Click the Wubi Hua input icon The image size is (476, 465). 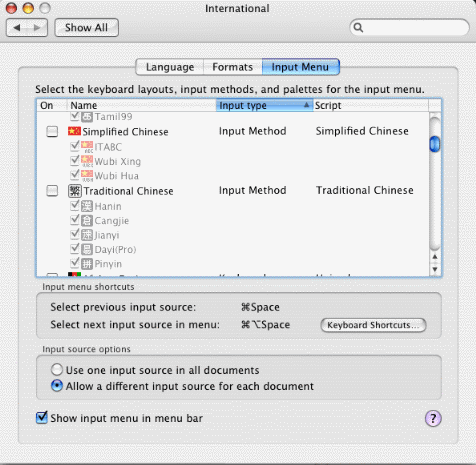[x=87, y=176]
